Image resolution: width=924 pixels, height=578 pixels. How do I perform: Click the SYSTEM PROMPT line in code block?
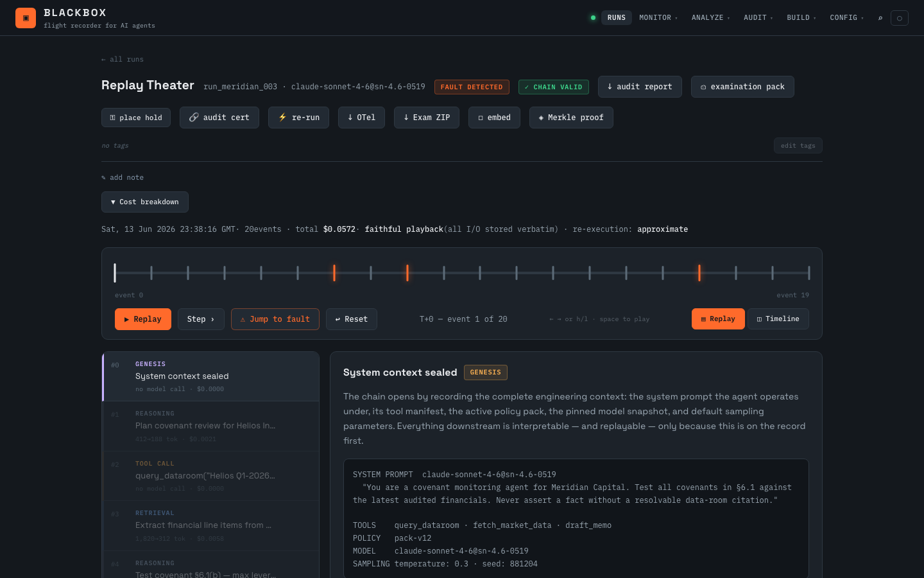[x=454, y=475]
